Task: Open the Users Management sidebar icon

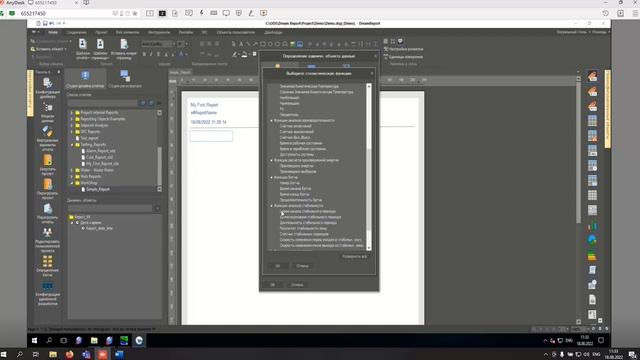Action: tap(47, 233)
